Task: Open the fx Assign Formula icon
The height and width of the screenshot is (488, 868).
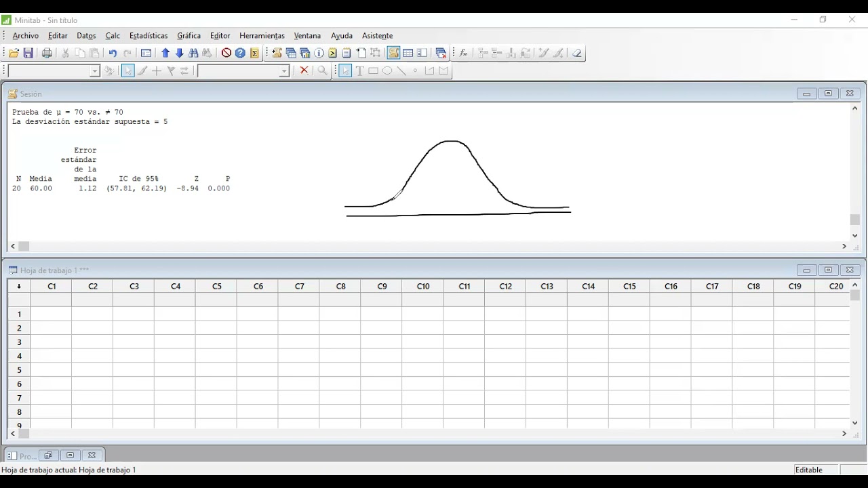Action: (x=464, y=53)
